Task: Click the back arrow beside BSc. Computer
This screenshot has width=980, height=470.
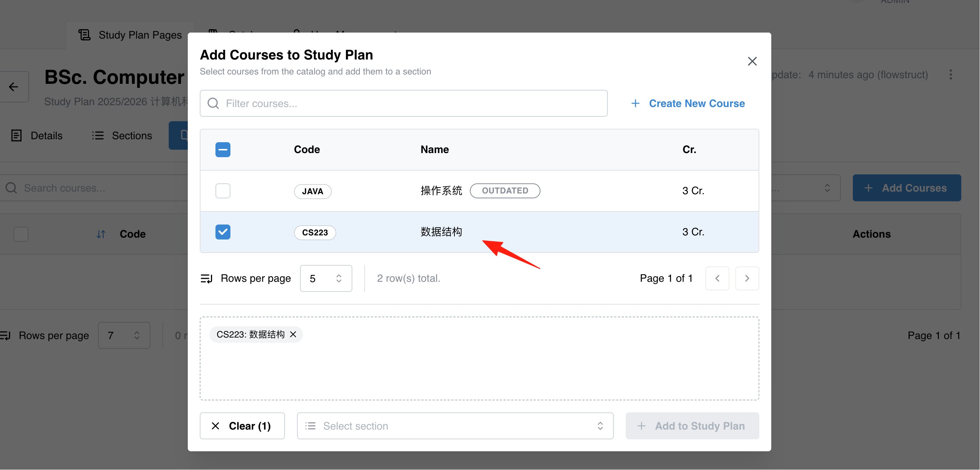Action: tap(14, 87)
